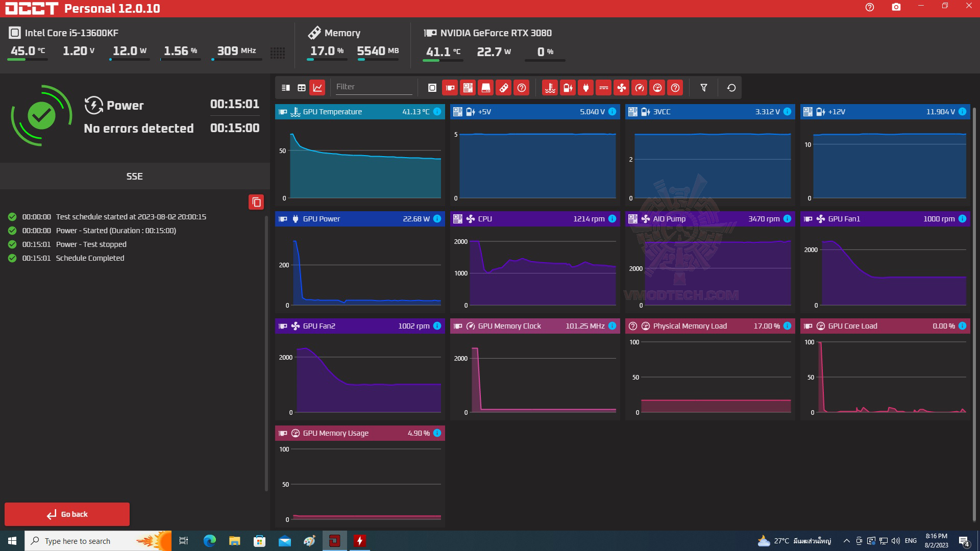Click the sensor panel vertical scrollbar
Screen dimensions: 980x551
click(974, 306)
